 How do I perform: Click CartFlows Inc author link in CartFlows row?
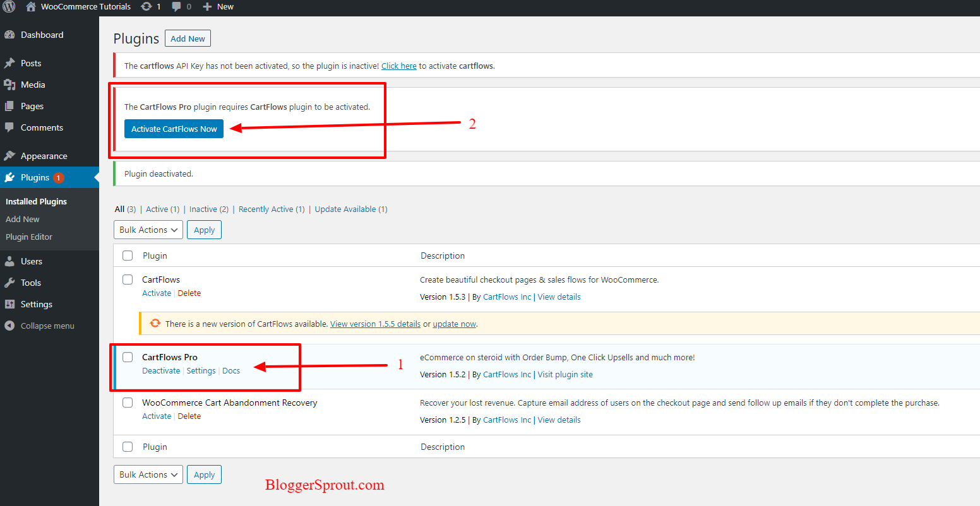coord(507,297)
